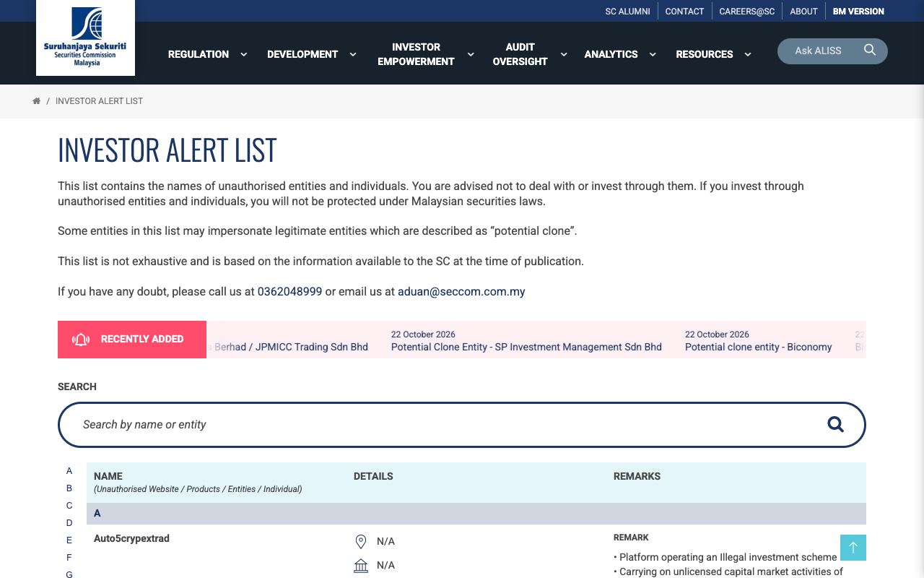
Task: Open the Investor Empowerment menu
Action: (x=416, y=54)
